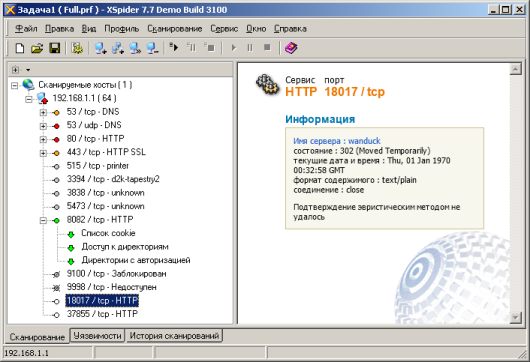Maximize the XSpider window
Screen dimensions: 530x362
(x=506, y=9)
